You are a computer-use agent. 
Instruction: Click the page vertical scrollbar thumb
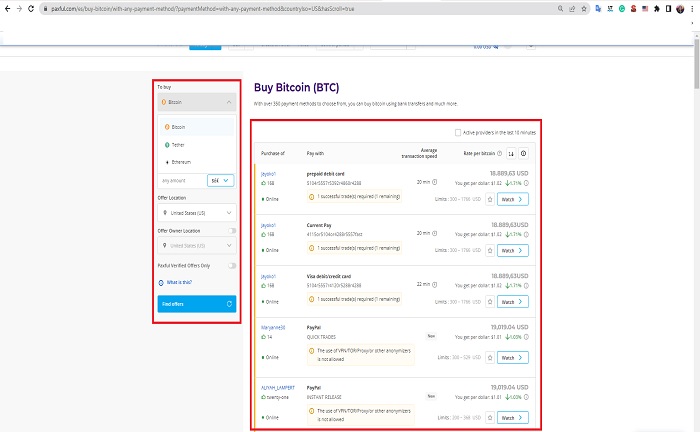(696, 64)
